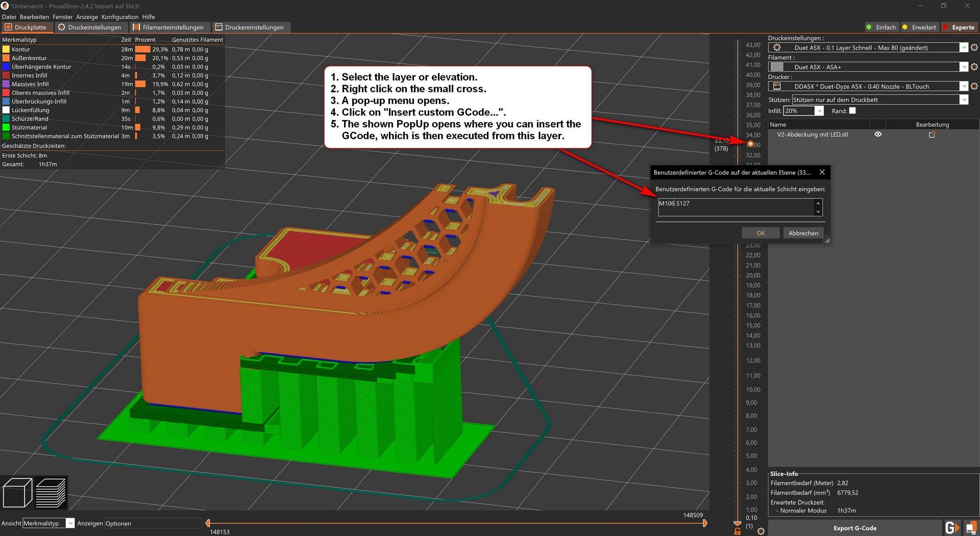Click the down arrow in G-Code text box
The height and width of the screenshot is (536, 980).
[818, 212]
